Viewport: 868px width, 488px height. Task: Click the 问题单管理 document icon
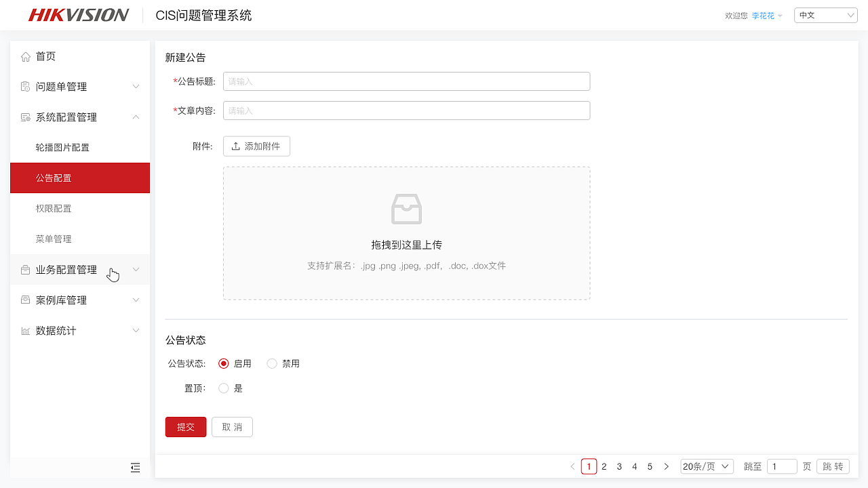26,86
